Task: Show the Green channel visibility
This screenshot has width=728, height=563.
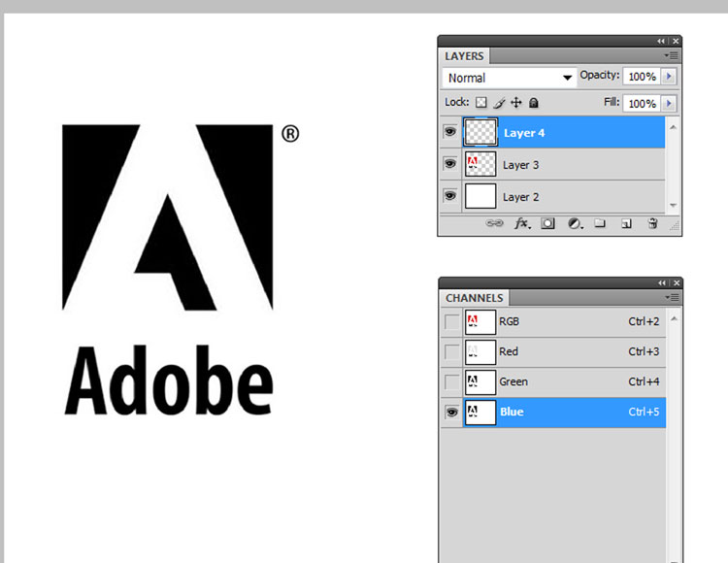Action: coord(451,382)
